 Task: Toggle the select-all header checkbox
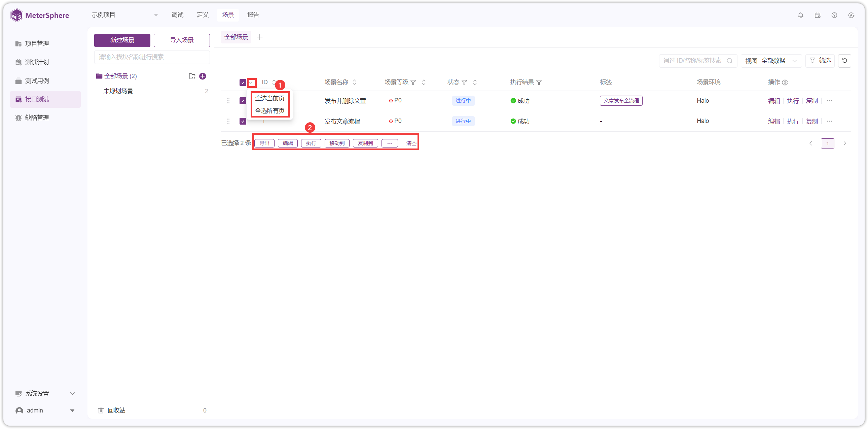click(243, 82)
